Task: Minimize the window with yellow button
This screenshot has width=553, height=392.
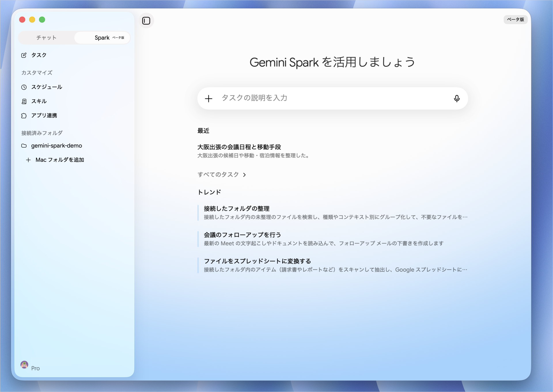Action: (x=32, y=20)
